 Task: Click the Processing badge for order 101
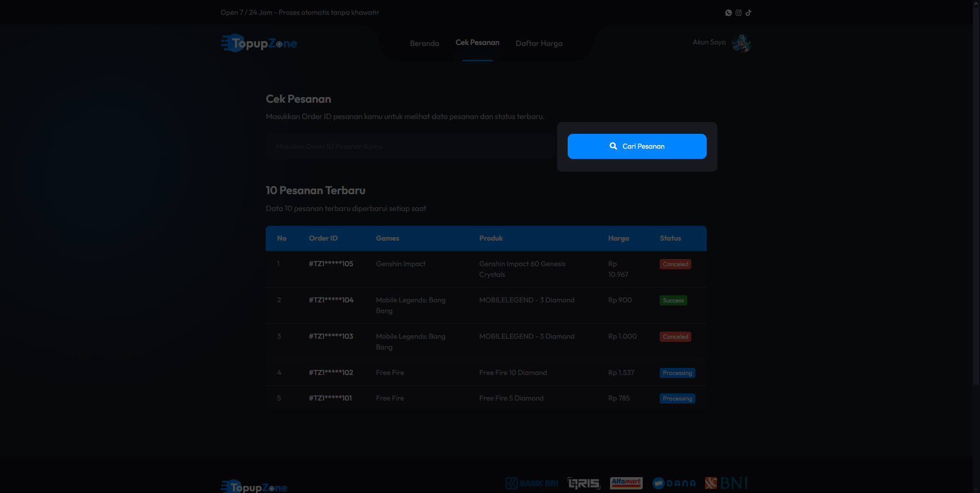678,398
